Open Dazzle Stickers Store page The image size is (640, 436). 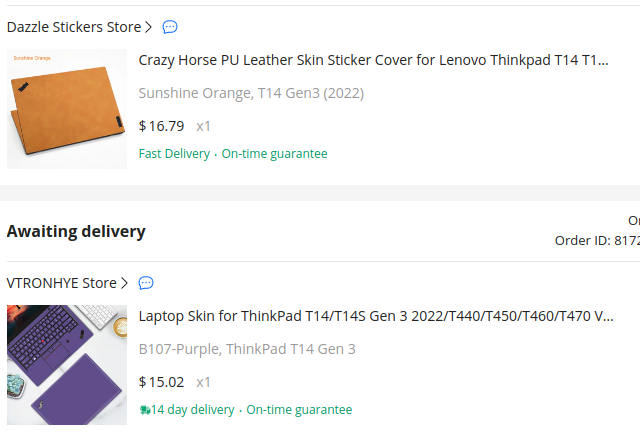point(74,27)
